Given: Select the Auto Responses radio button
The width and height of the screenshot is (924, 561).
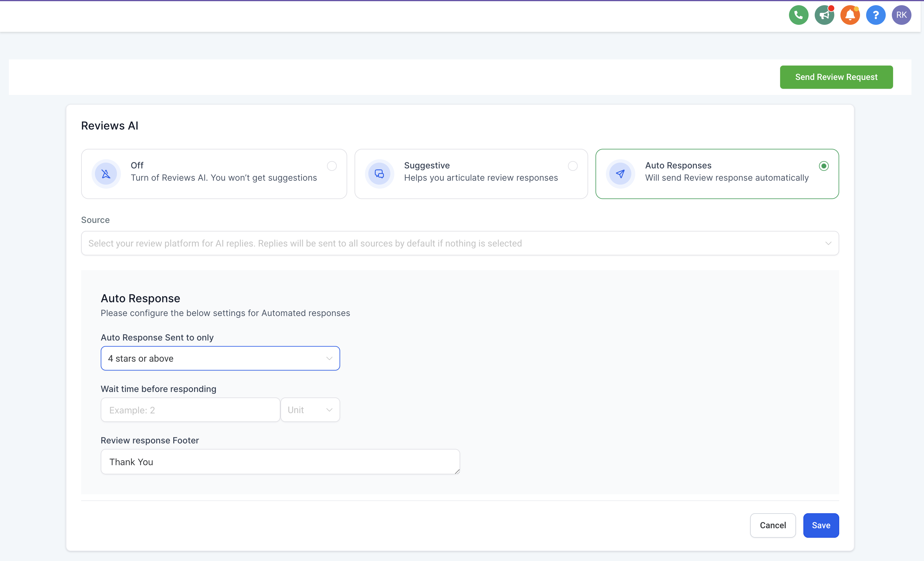Looking at the screenshot, I should [824, 166].
